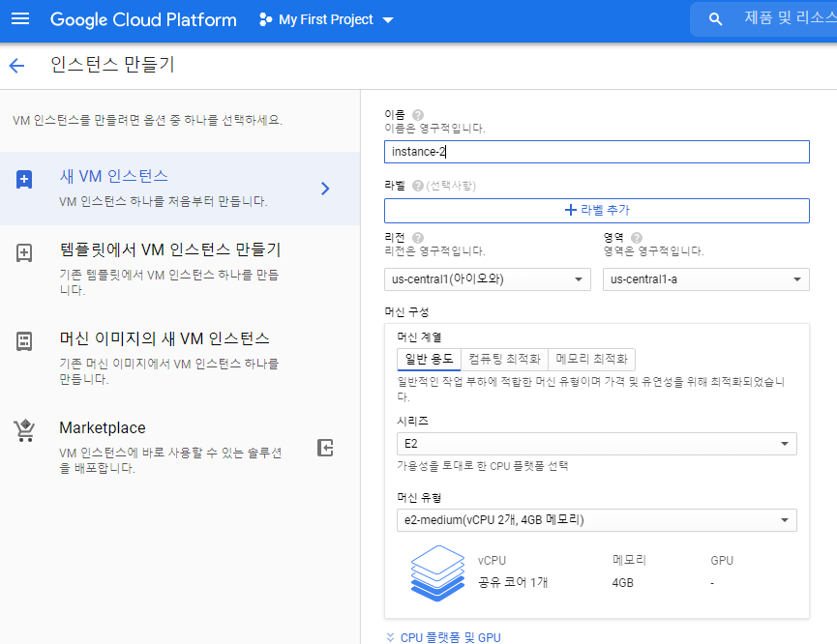This screenshot has width=837, height=644.
Task: Expand the CPU 플랫폼 및 GPU section
Action: [x=443, y=637]
